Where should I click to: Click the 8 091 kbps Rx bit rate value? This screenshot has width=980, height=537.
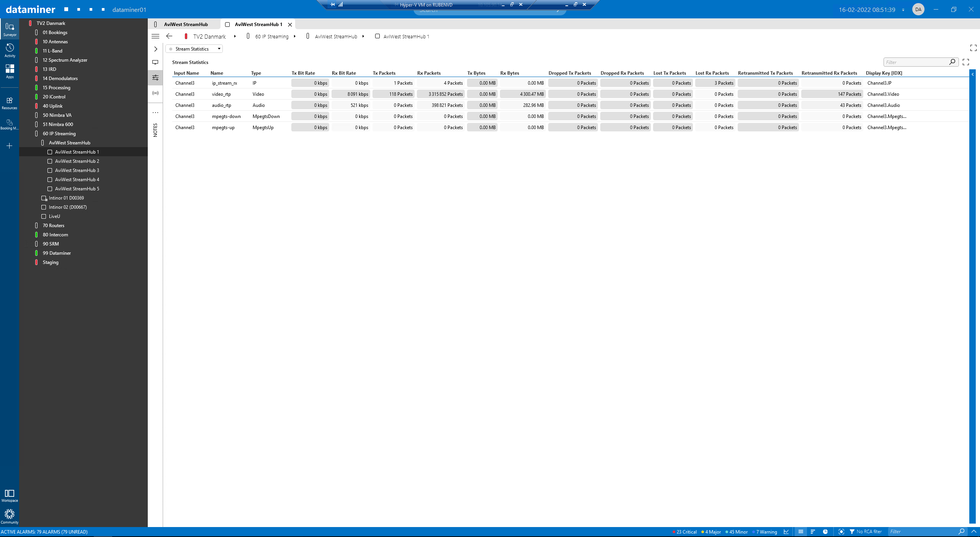coord(351,94)
